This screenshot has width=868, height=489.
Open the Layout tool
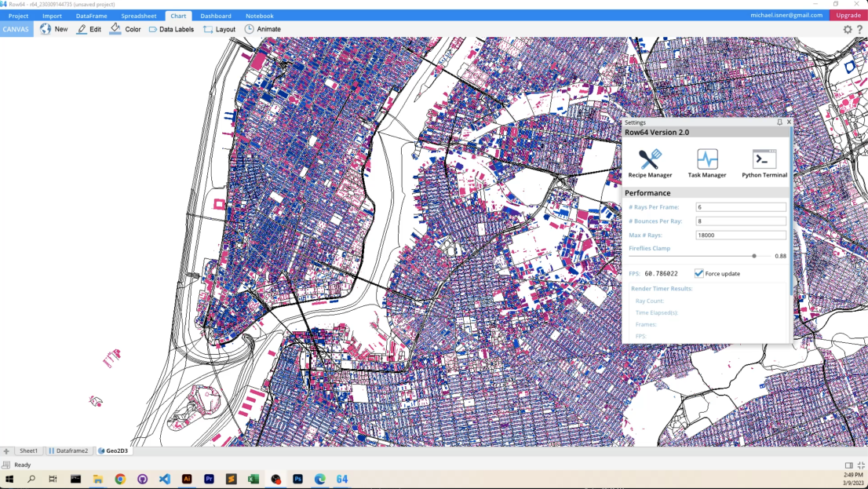pos(219,29)
